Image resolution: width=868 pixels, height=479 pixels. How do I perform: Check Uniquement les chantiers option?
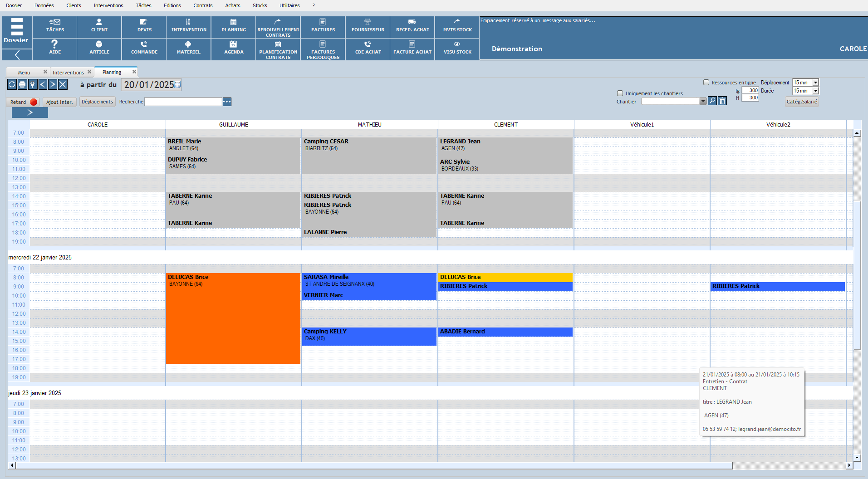tap(620, 93)
